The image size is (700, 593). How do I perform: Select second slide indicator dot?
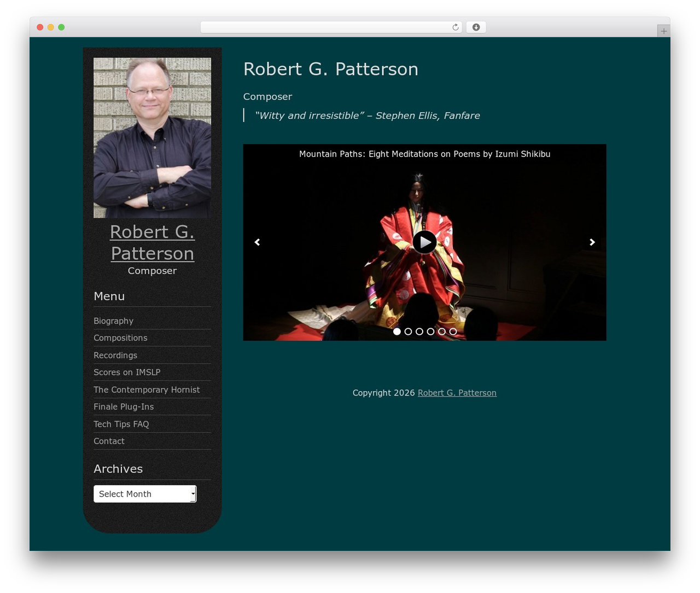click(x=408, y=332)
